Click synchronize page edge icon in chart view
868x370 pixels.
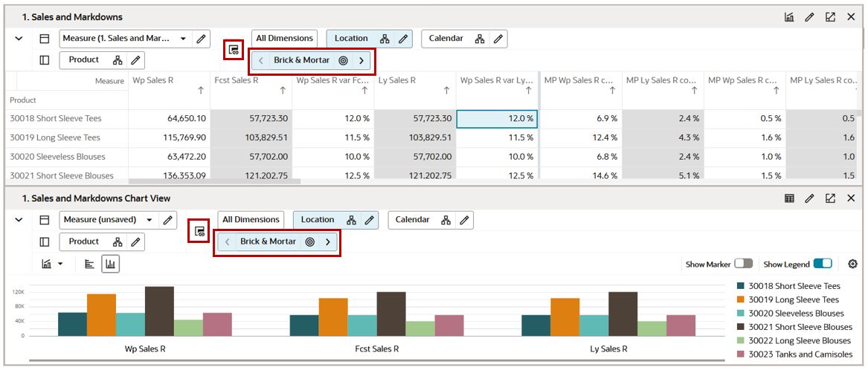[x=200, y=231]
